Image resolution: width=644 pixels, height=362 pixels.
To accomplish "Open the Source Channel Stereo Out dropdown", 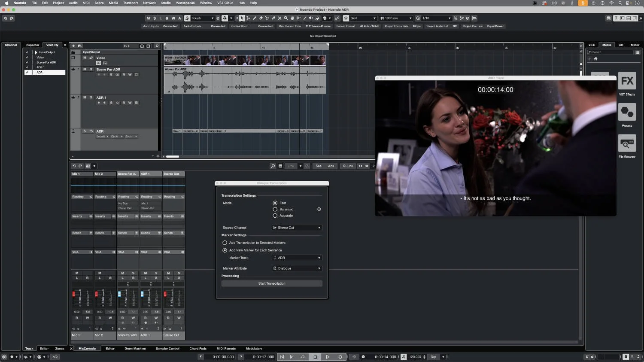I will [297, 228].
